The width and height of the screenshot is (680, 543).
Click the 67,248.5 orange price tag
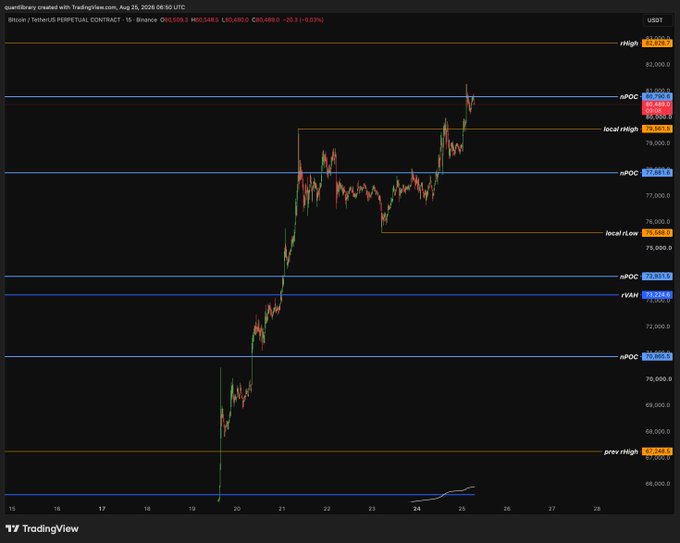tap(657, 451)
